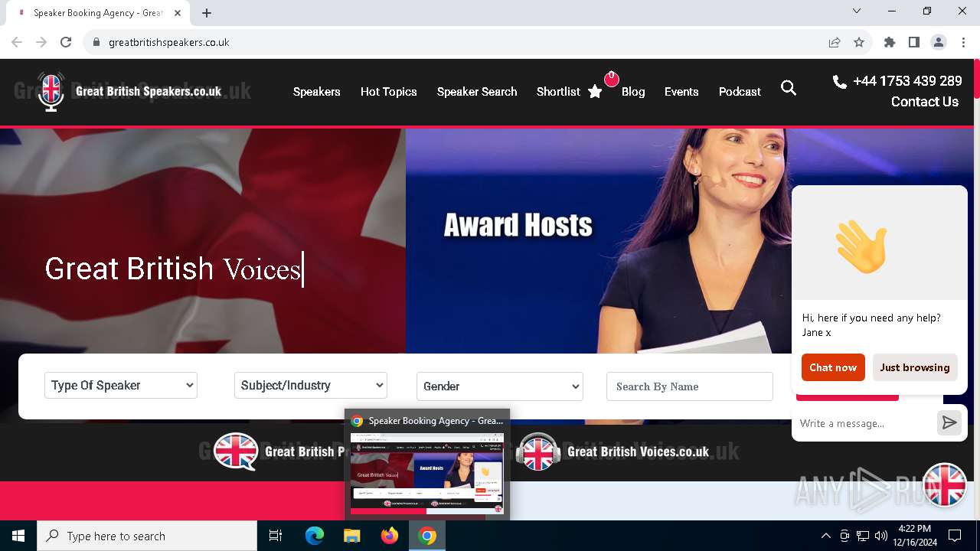
Task: Open the Windows Start menu
Action: click(18, 536)
